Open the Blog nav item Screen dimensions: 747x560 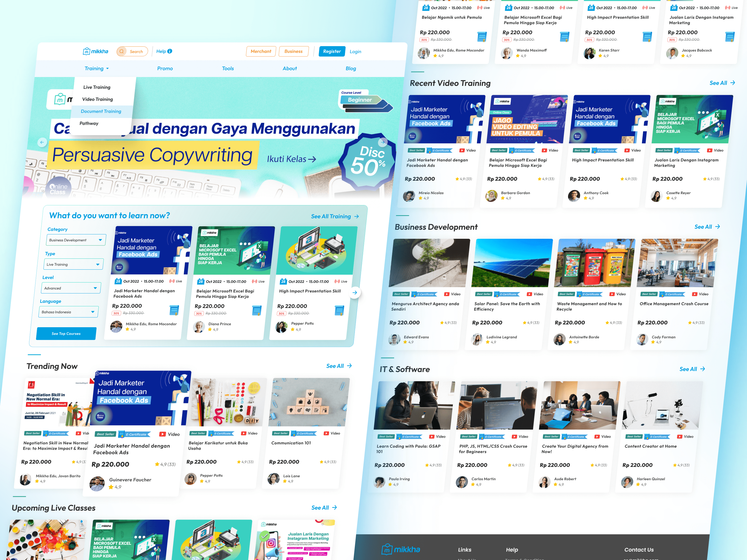coord(351,68)
